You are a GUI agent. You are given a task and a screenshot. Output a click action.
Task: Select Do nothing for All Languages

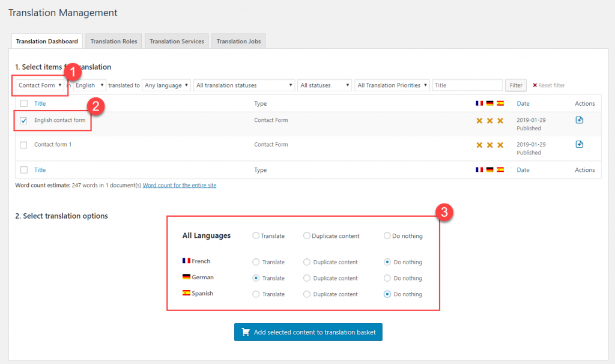[x=387, y=235]
